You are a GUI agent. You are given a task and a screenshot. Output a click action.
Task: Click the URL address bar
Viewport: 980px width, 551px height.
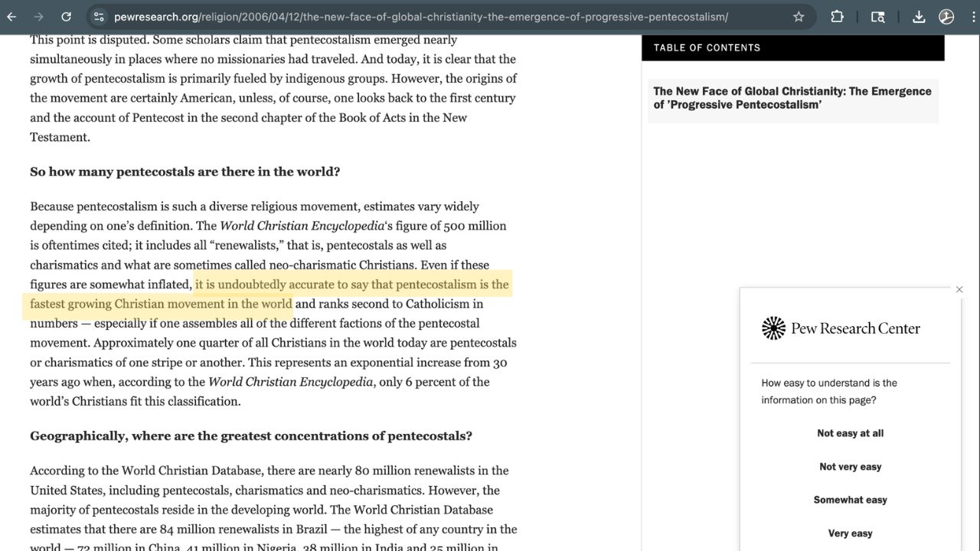tap(421, 17)
